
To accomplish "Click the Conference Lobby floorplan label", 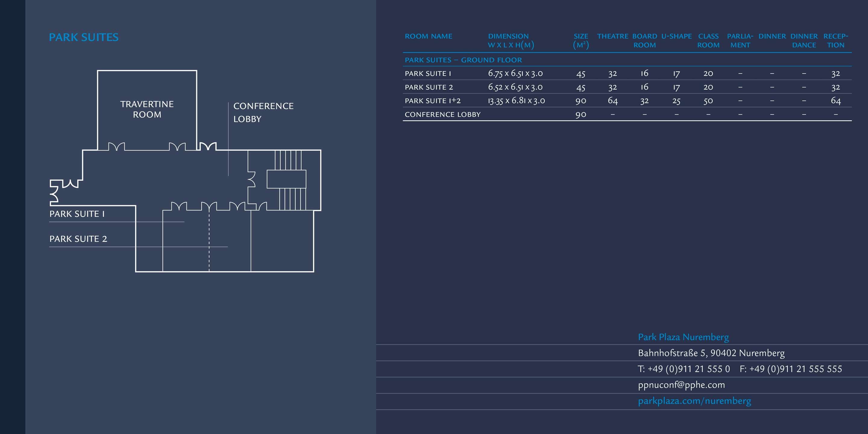I will click(263, 112).
